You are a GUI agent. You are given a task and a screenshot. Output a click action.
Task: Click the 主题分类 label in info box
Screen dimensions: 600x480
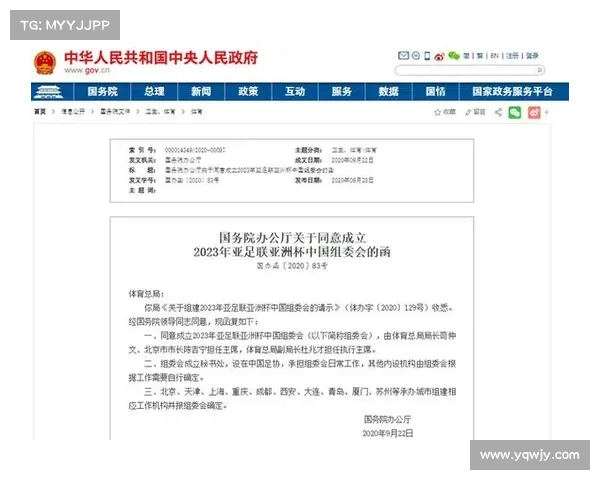[308, 150]
